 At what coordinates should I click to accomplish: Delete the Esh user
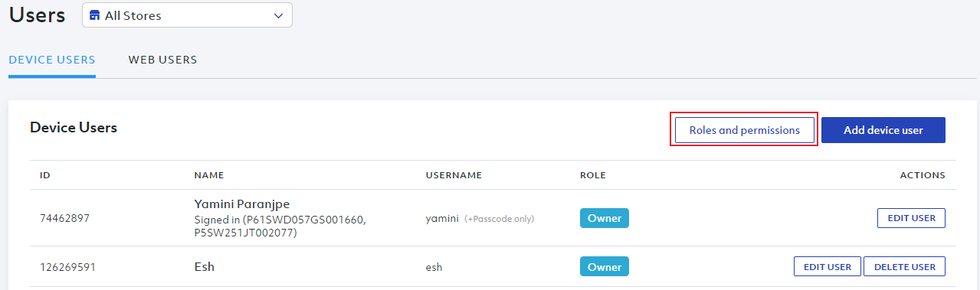point(904,267)
